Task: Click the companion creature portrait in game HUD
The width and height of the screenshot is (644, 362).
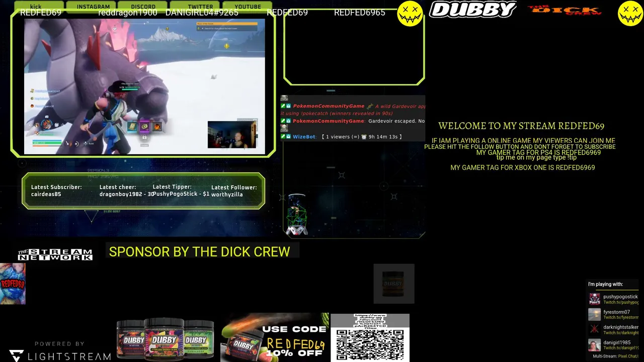Action: (x=46, y=124)
